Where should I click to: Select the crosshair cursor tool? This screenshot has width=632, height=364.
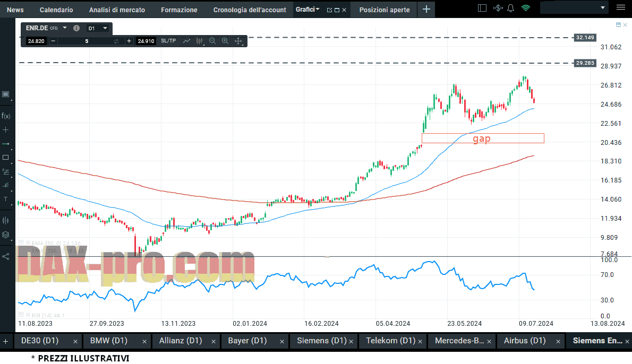coord(6,129)
